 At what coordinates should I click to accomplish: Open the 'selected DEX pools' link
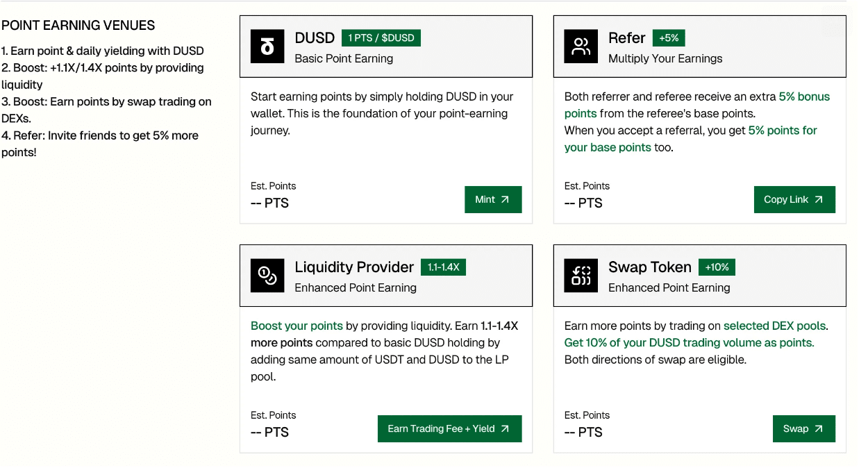(775, 326)
